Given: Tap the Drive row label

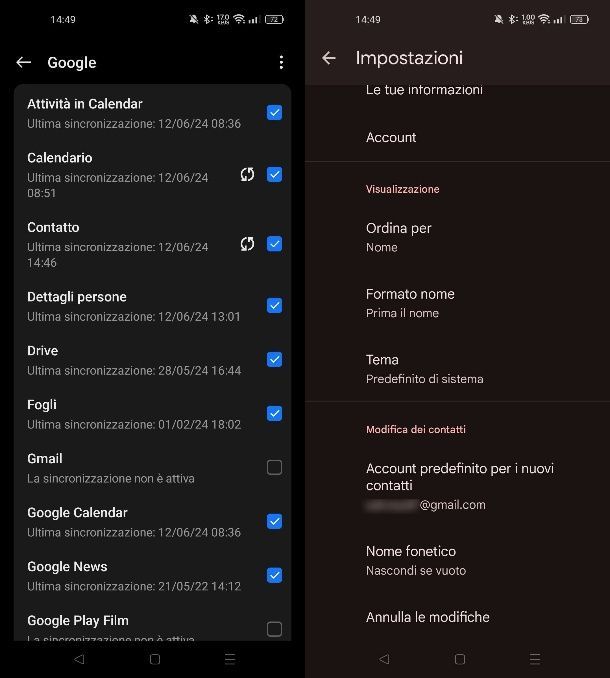Looking at the screenshot, I should click(42, 350).
